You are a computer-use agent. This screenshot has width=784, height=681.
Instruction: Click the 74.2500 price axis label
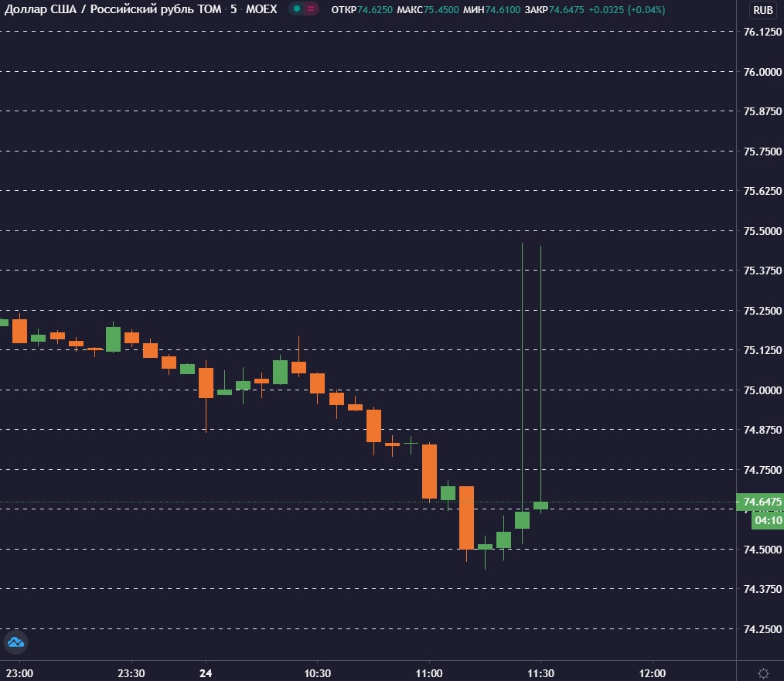pos(762,629)
